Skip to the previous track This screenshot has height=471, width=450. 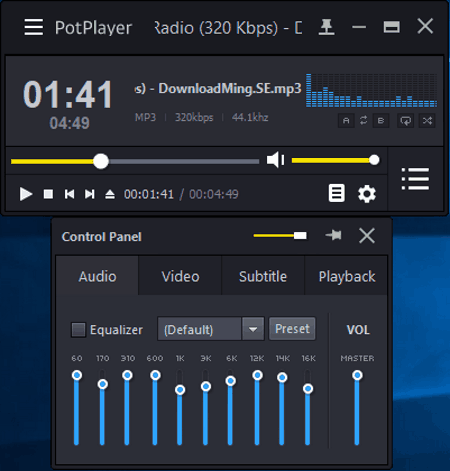point(69,194)
